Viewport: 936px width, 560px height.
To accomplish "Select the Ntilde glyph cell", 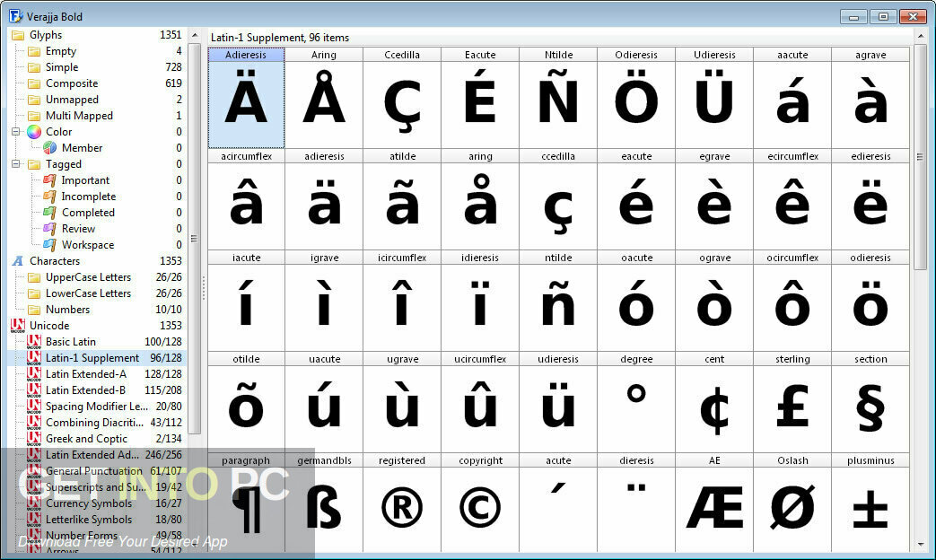I will tap(558, 98).
